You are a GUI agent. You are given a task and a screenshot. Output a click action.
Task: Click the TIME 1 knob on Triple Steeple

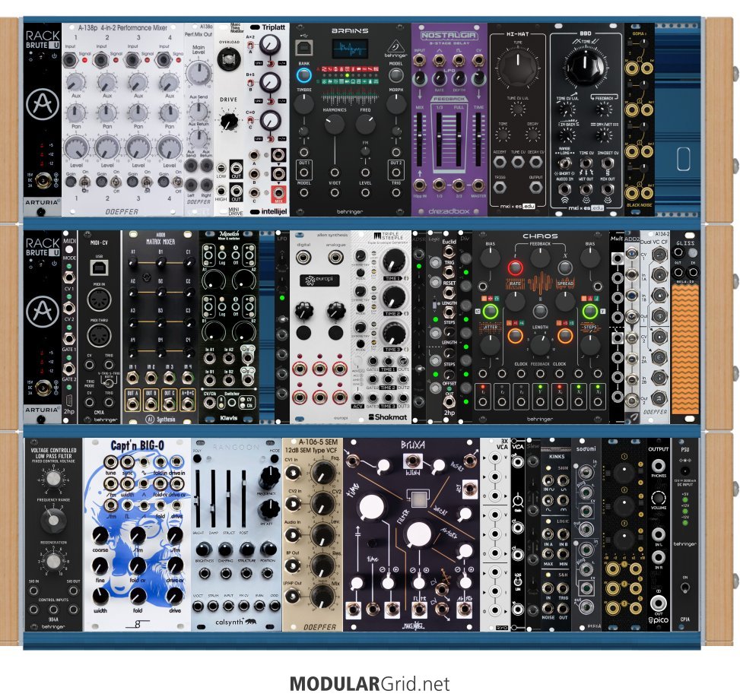[394, 261]
